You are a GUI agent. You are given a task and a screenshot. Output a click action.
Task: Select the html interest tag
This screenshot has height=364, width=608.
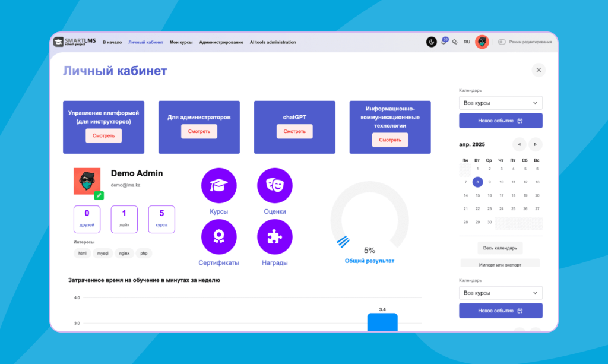[x=82, y=253]
